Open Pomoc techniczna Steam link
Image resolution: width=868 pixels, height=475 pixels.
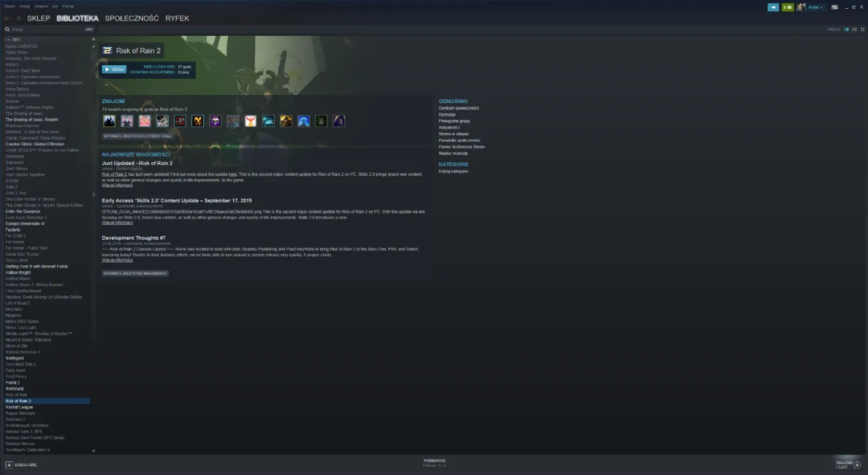(x=462, y=147)
